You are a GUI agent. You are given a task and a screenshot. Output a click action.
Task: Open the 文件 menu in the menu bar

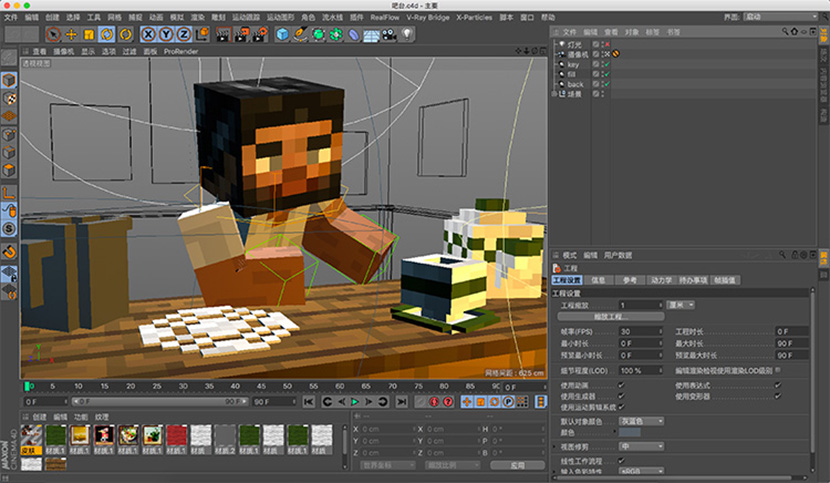click(x=11, y=17)
